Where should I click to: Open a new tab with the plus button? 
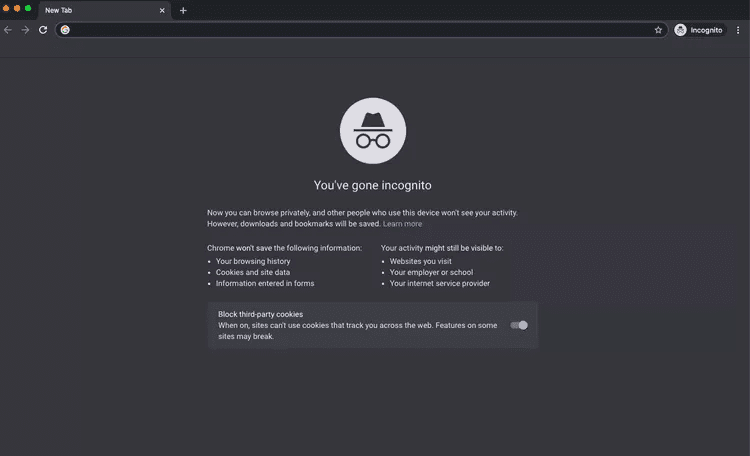coord(183,11)
